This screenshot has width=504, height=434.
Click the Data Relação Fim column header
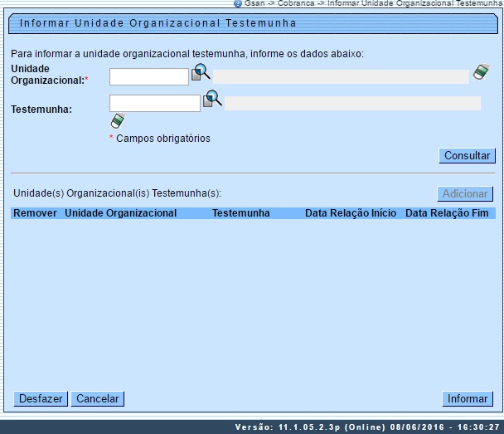448,213
